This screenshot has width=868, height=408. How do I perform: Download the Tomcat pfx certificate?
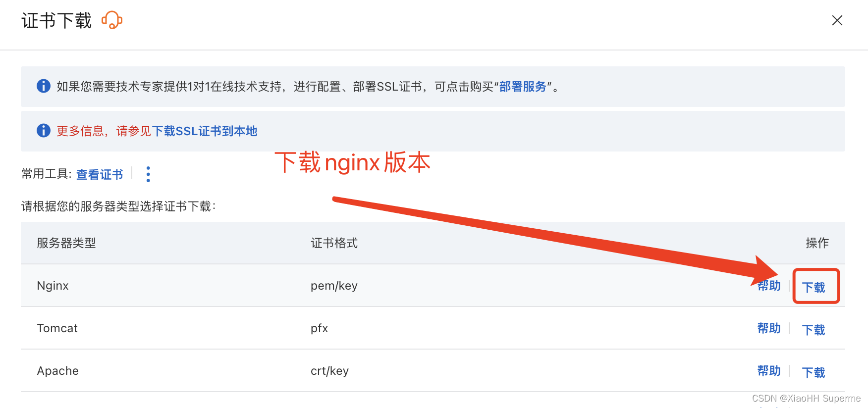click(x=814, y=330)
